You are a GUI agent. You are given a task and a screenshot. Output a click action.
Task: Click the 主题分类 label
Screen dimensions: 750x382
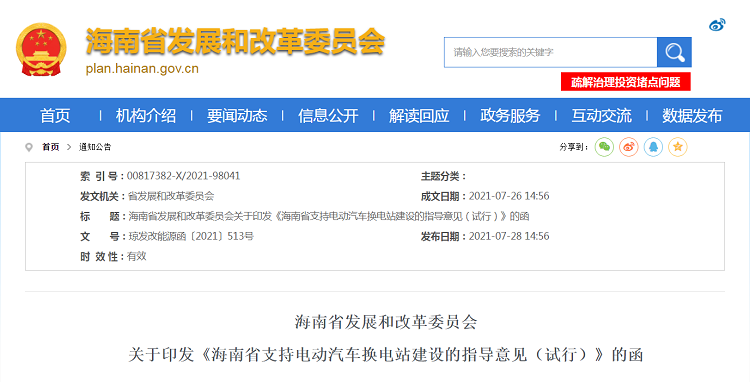tap(443, 176)
